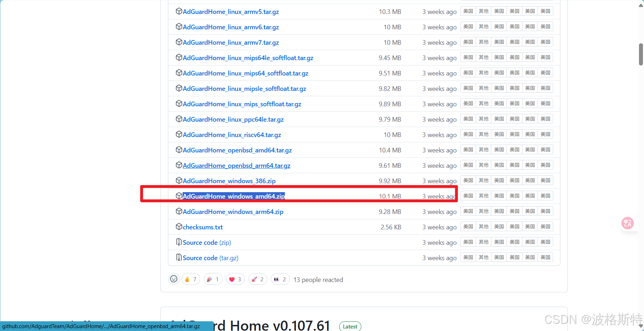Click the zip file icon beside Source code (zip)
The height and width of the screenshot is (331, 644).
click(x=179, y=242)
